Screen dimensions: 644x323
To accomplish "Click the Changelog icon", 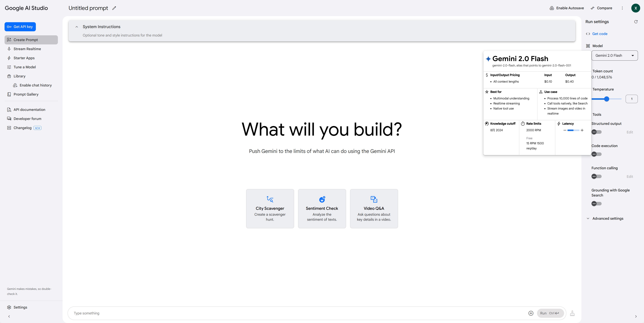I will click(9, 128).
